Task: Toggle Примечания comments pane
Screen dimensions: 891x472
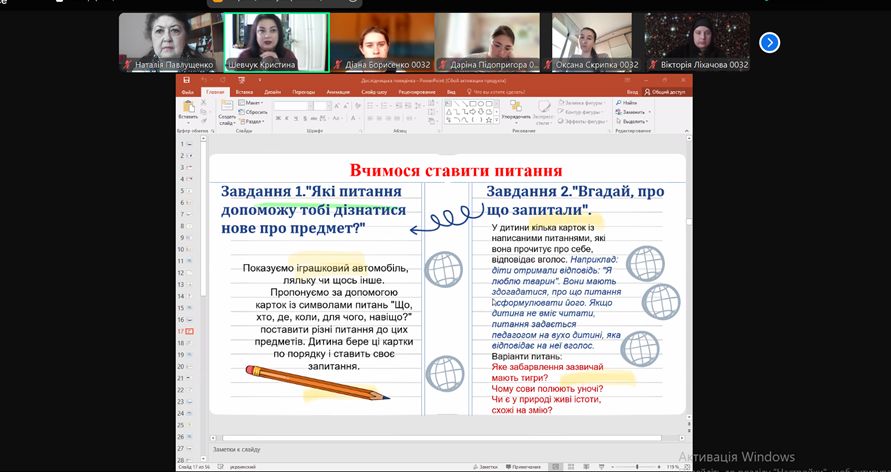Action: [x=521, y=466]
